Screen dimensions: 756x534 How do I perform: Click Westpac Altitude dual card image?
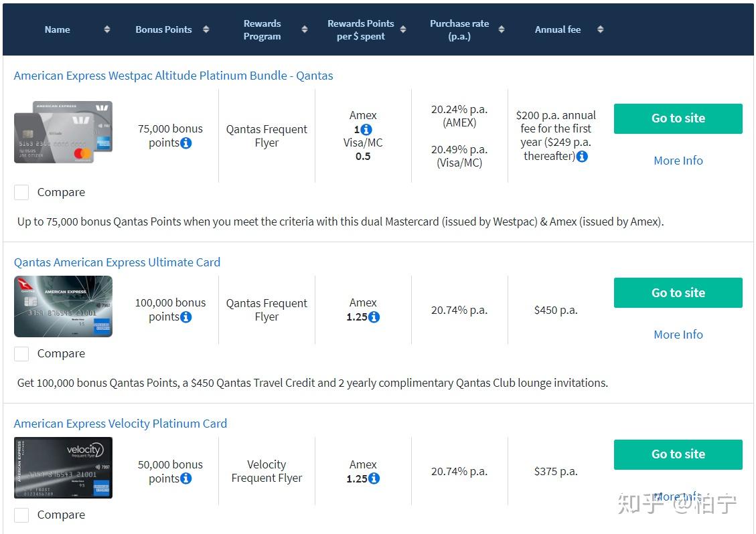tap(63, 132)
